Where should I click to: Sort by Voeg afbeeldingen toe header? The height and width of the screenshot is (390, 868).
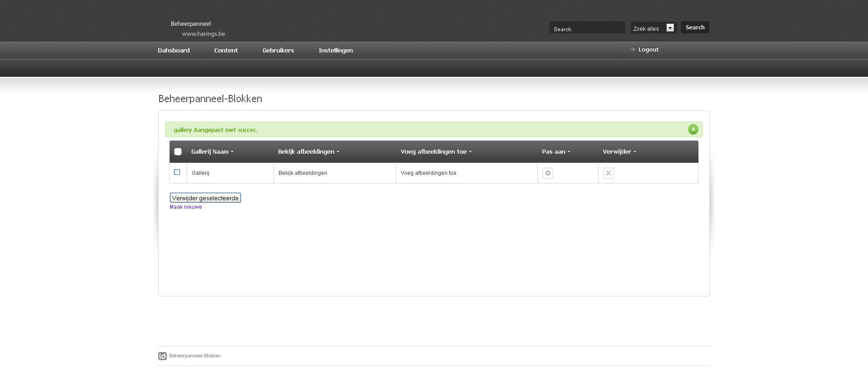436,152
